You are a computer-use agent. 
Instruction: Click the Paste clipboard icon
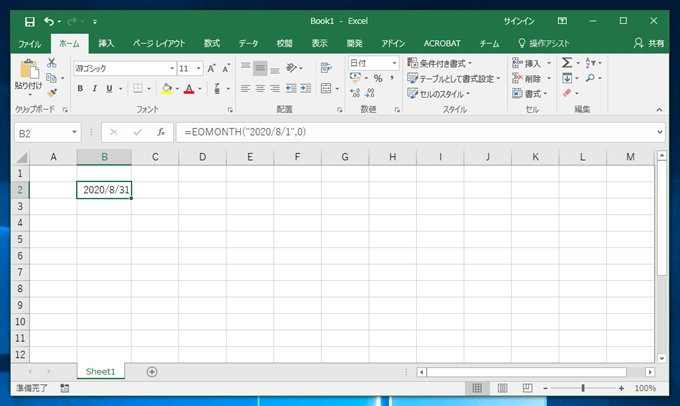[x=29, y=69]
